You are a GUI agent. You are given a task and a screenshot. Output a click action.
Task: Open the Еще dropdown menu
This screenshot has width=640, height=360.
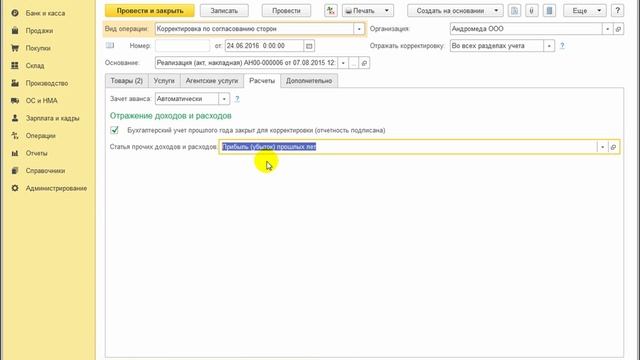[584, 11]
